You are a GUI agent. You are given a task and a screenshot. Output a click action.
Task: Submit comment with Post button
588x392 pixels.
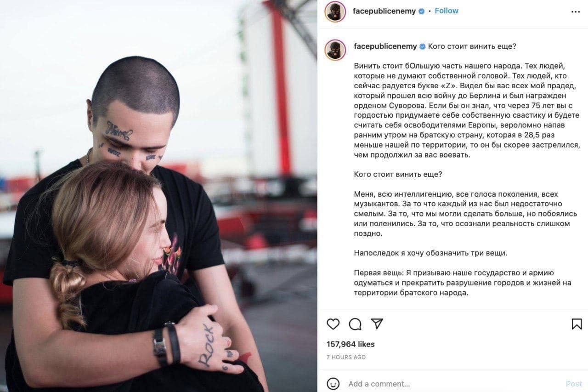tap(574, 384)
